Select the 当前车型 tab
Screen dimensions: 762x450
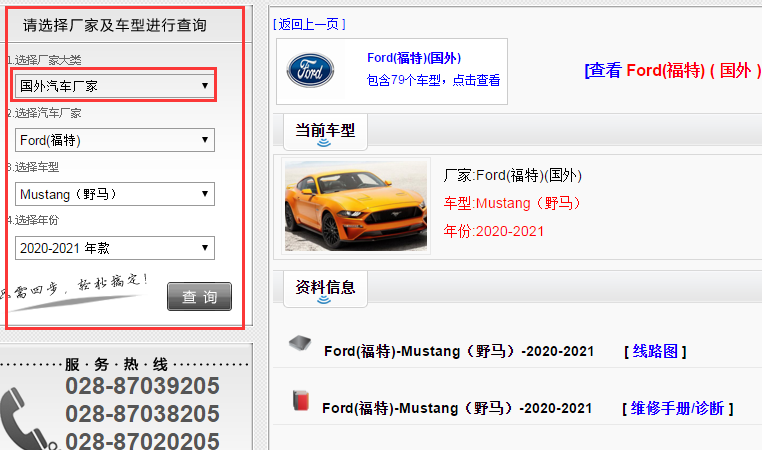pos(325,131)
